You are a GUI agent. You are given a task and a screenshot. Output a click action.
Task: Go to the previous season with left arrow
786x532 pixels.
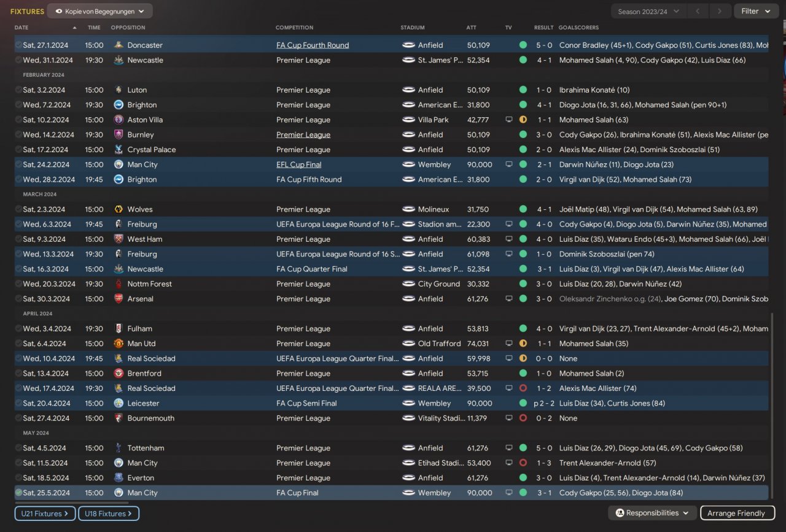(697, 11)
